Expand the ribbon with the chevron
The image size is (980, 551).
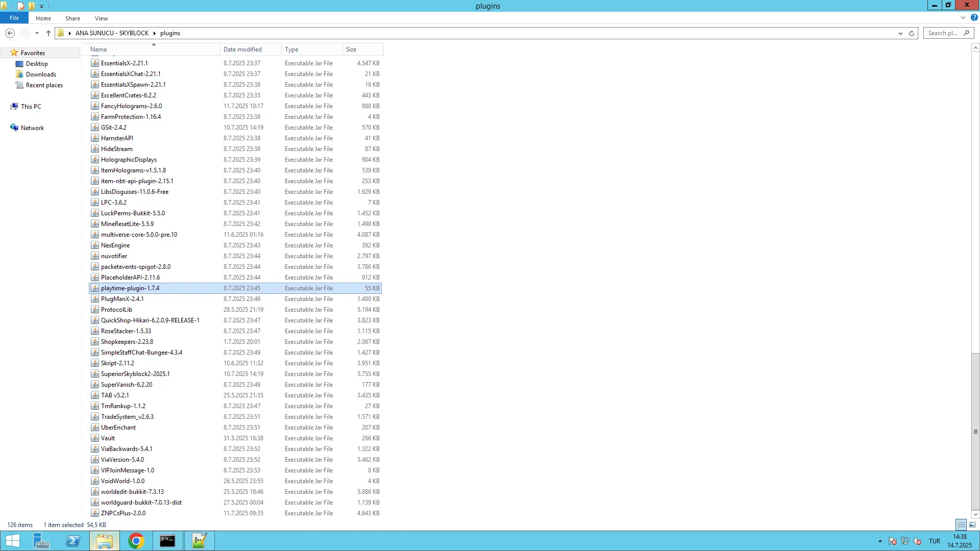click(x=963, y=18)
